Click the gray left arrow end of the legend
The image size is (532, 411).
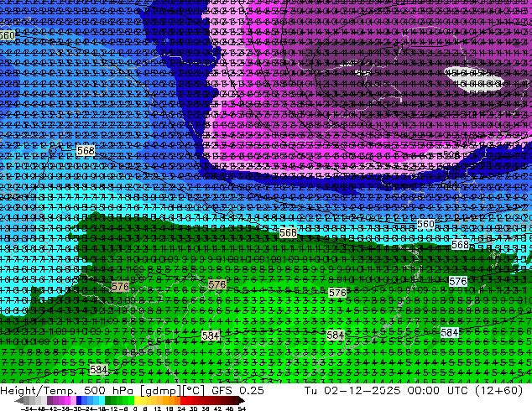[x=18, y=401]
